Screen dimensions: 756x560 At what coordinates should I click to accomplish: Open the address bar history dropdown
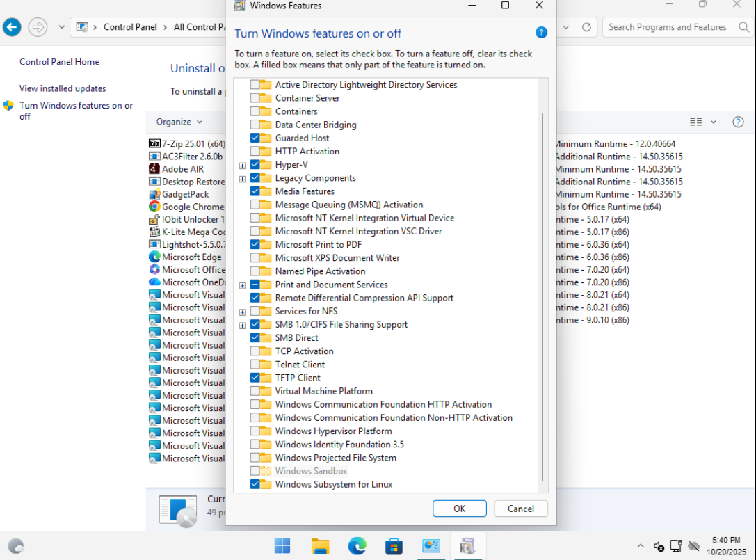pyautogui.click(x=566, y=27)
